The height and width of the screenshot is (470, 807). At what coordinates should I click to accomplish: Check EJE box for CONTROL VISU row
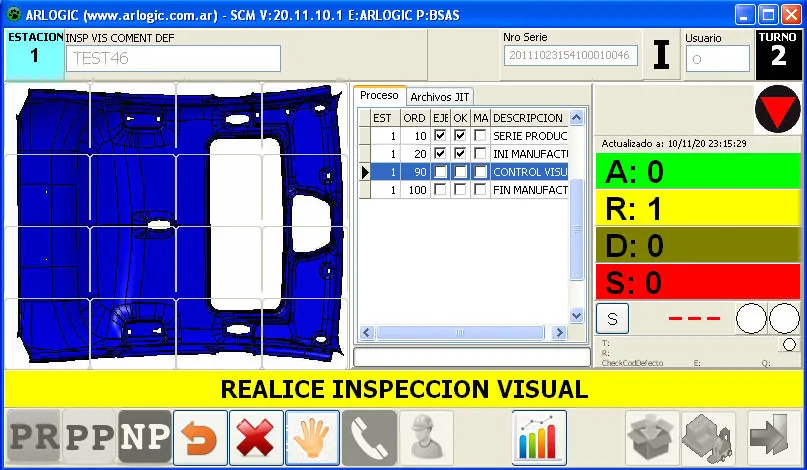(x=440, y=171)
